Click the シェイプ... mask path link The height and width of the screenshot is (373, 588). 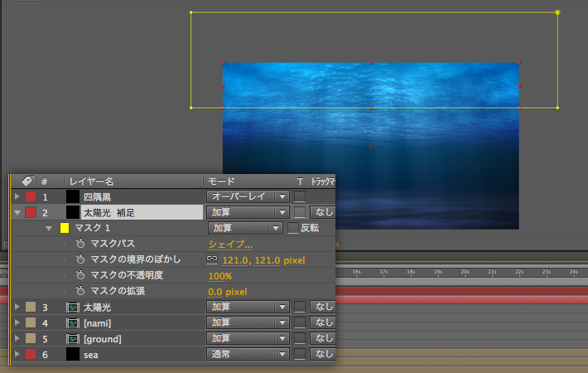pyautogui.click(x=230, y=244)
